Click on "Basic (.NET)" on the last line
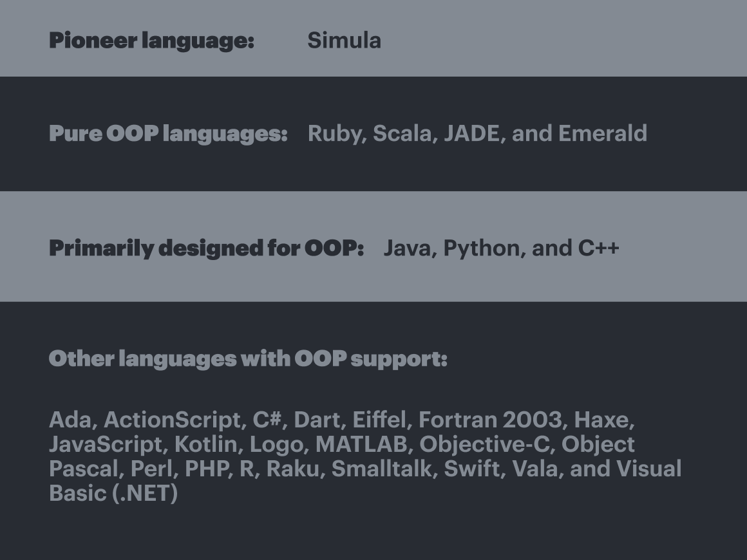This screenshot has height=560, width=747. coord(113,493)
